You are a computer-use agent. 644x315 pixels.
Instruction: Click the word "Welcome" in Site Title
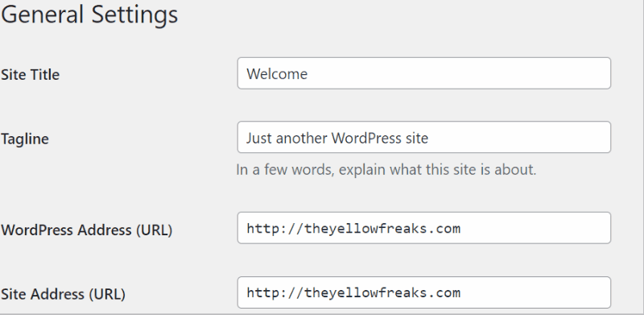pos(277,73)
